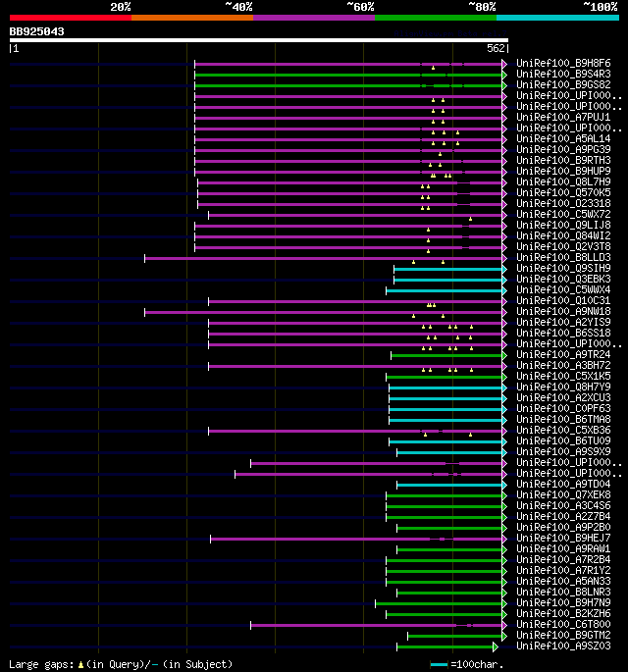Screen dimensions: 628x672
Task: Open hit UniRef100_C6T800
Action: pos(563,625)
